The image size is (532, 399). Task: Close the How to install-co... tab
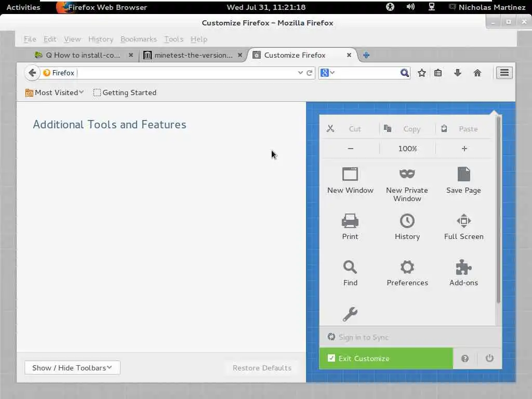(130, 55)
